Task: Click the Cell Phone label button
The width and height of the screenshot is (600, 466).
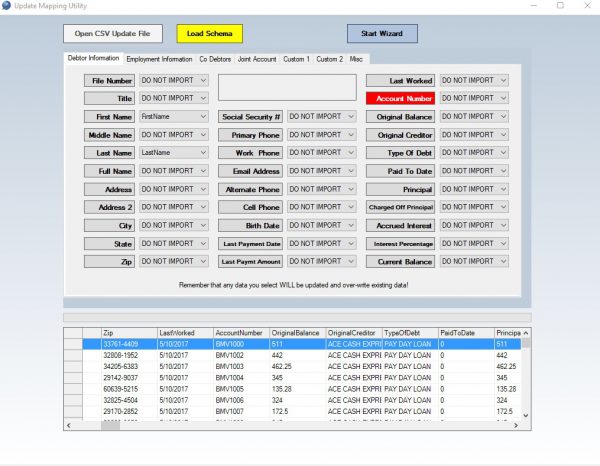Action: coord(251,207)
